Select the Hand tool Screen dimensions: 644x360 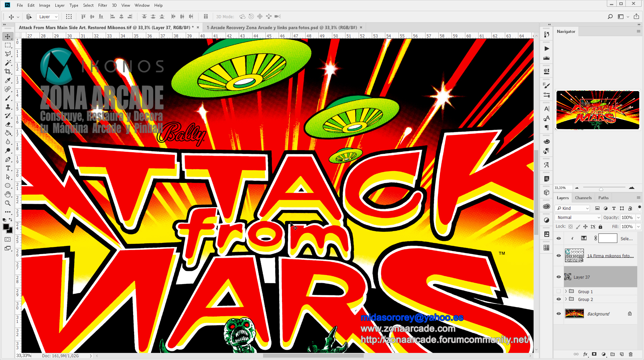pos(8,194)
